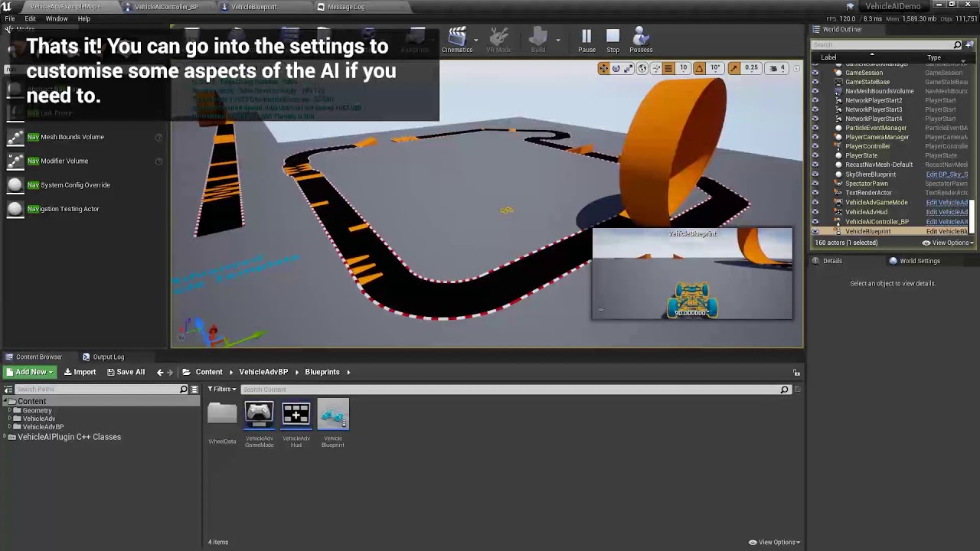Open the Help menu

click(84, 18)
